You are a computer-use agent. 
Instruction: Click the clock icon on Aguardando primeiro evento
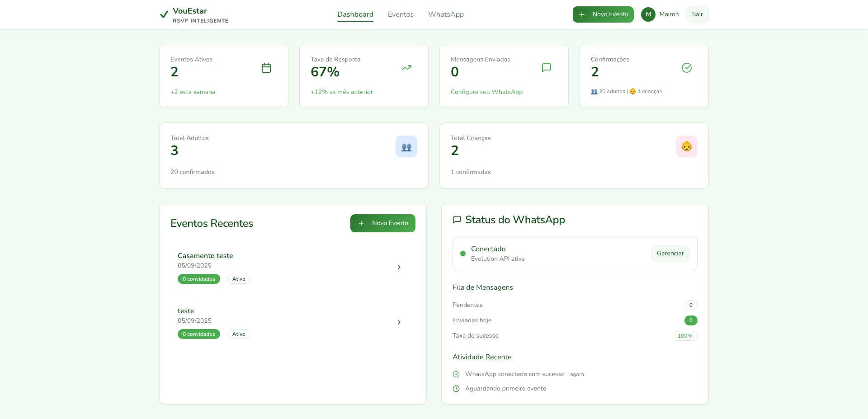coord(456,389)
